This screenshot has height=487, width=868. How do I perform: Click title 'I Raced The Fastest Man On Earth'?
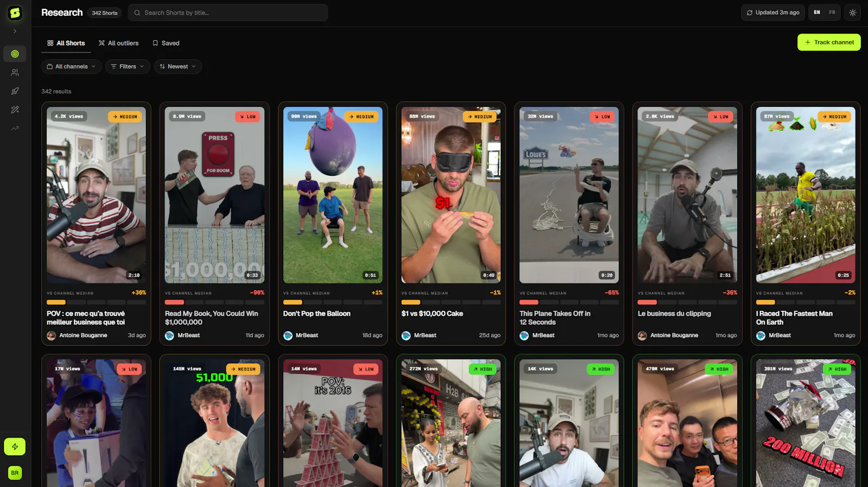pos(794,318)
